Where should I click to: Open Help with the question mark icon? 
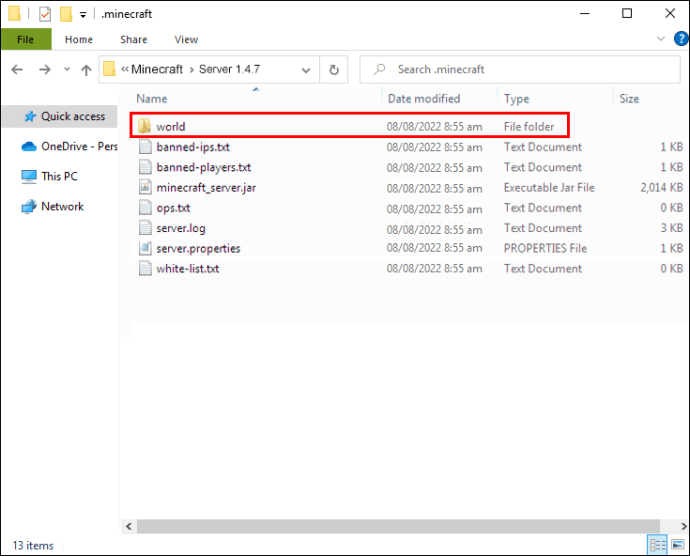681,39
